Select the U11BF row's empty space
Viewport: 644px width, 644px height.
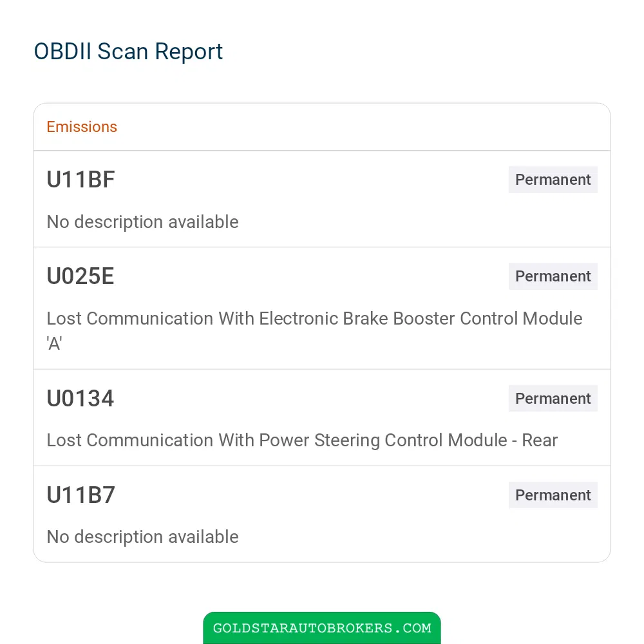[311, 180]
